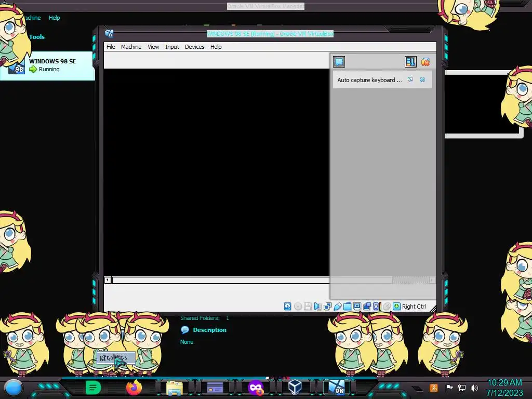This screenshot has height=399, width=532.
Task: Open the Action Center flag icon
Action: (x=449, y=388)
